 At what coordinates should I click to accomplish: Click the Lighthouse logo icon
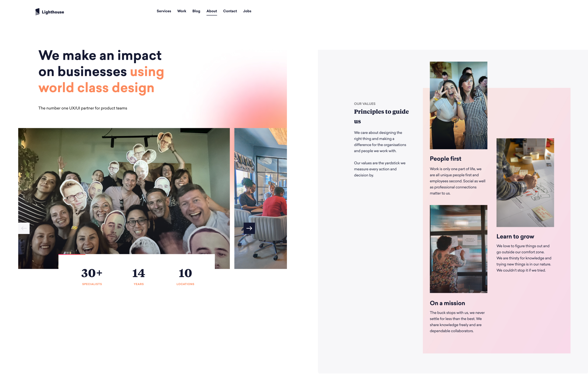[x=37, y=12]
